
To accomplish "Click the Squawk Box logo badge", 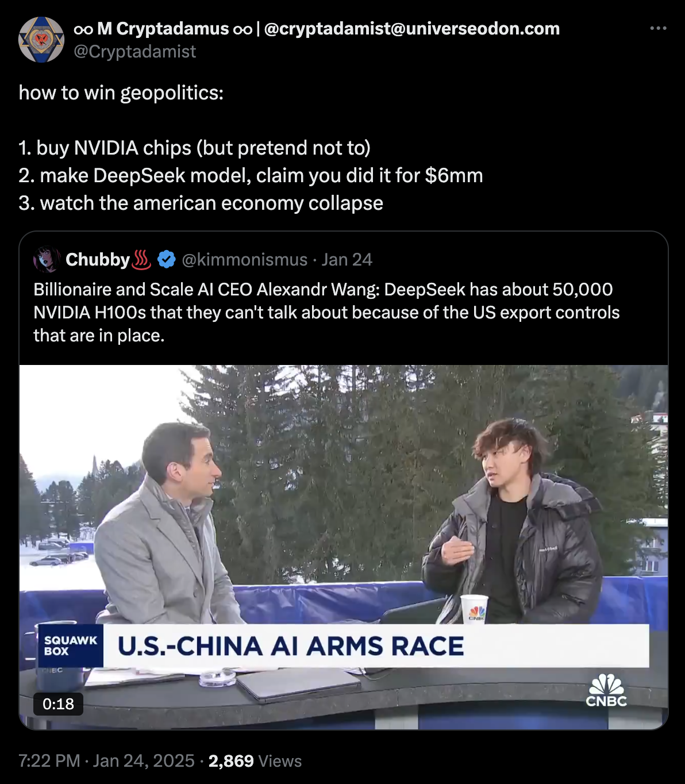I will (71, 645).
